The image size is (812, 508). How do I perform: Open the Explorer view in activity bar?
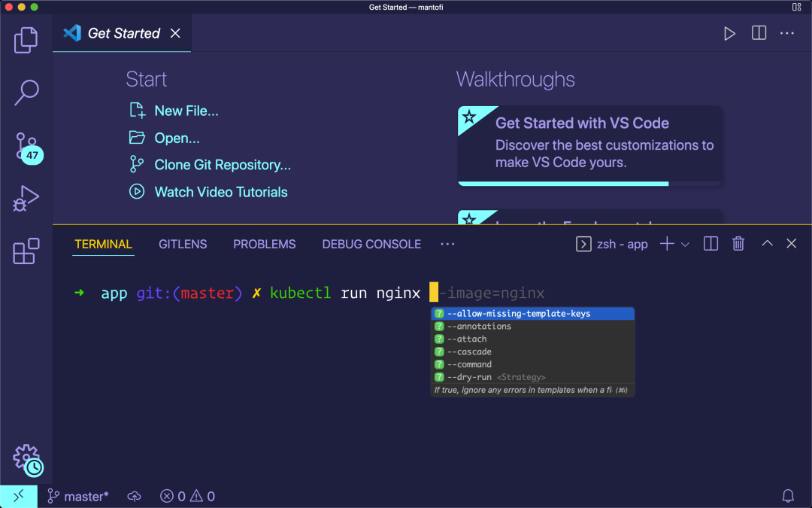pyautogui.click(x=26, y=40)
